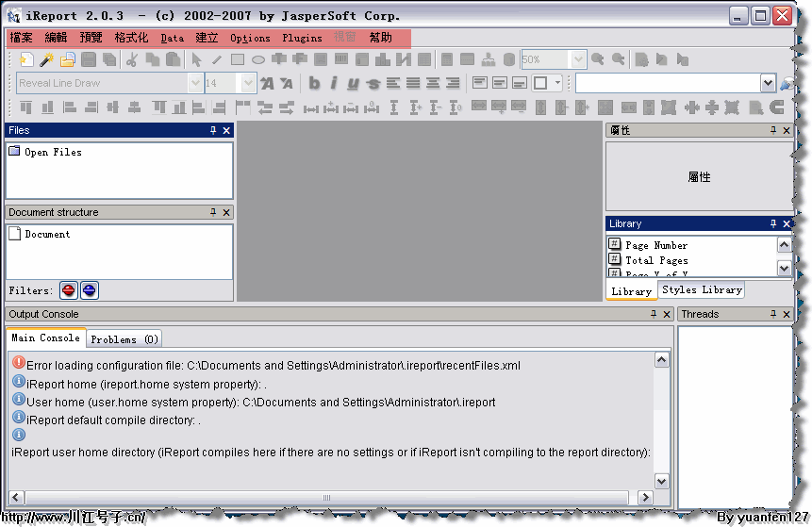
Task: Click console horizontal scrollbar right arrow
Action: coord(645,498)
